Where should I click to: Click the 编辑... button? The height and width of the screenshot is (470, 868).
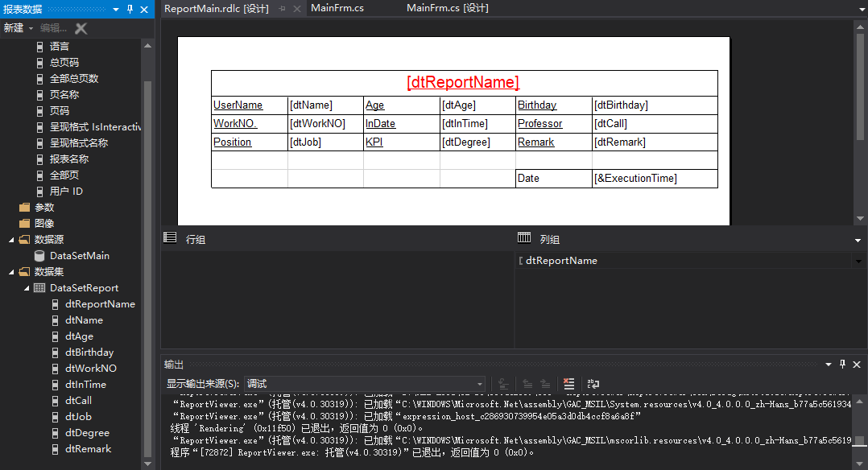point(53,28)
